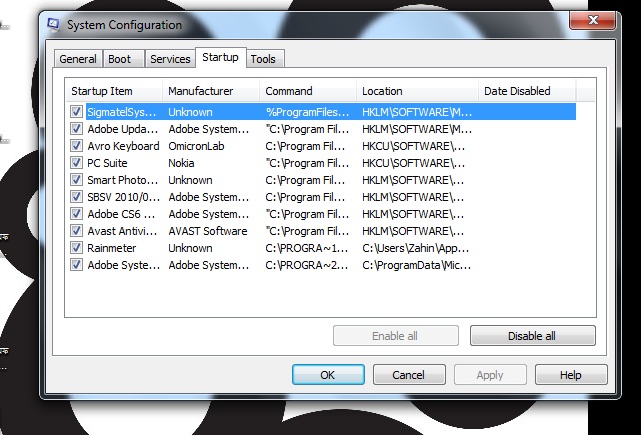Select the Avro Keyboard item name
Image resolution: width=641 pixels, height=435 pixels.
123,146
